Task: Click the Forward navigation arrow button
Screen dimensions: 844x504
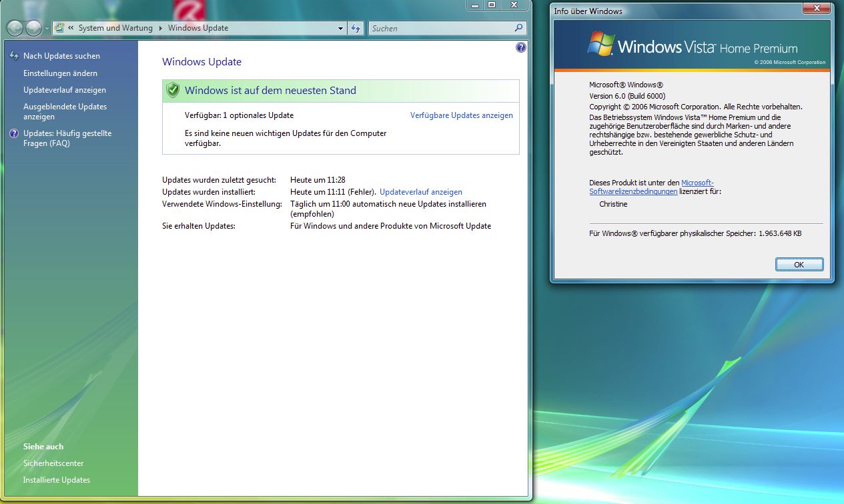Action: point(34,28)
